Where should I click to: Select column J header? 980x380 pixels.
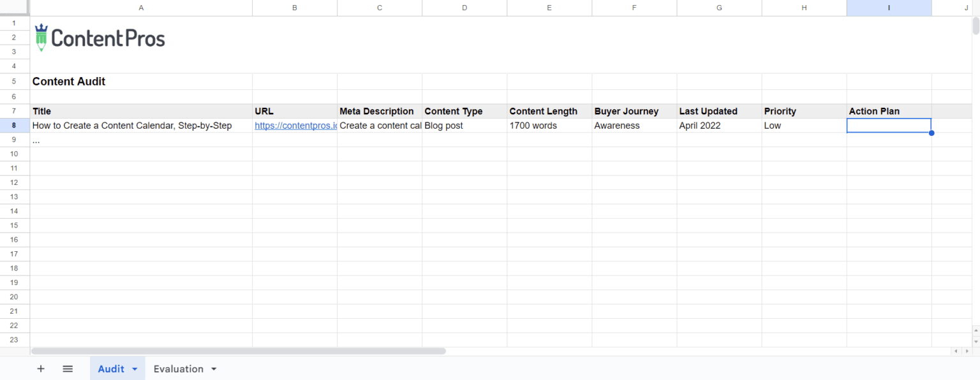952,8
